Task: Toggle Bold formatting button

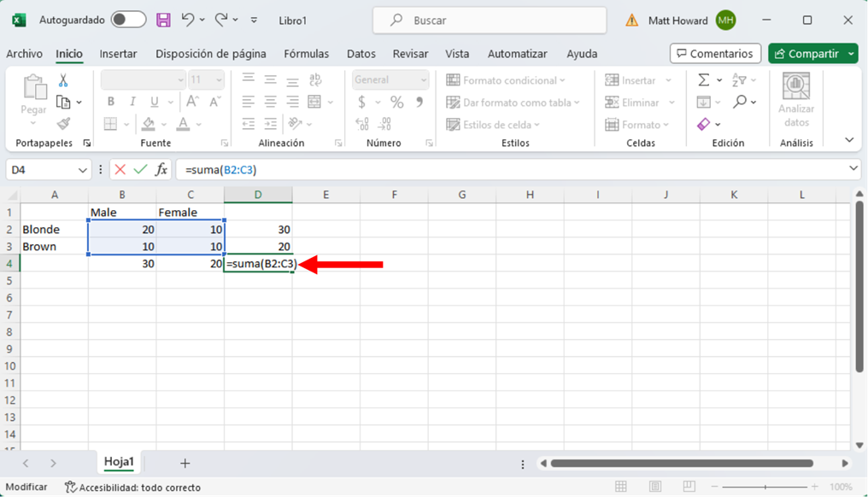Action: click(110, 102)
